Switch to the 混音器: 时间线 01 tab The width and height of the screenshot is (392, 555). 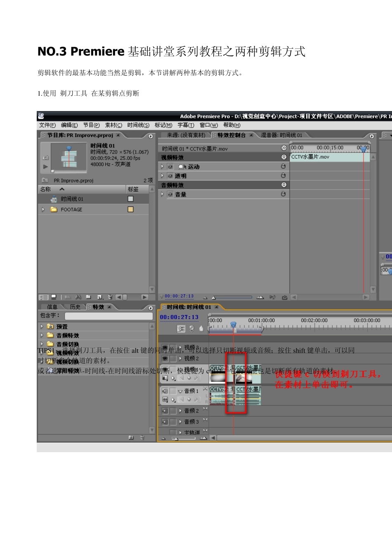[281, 135]
